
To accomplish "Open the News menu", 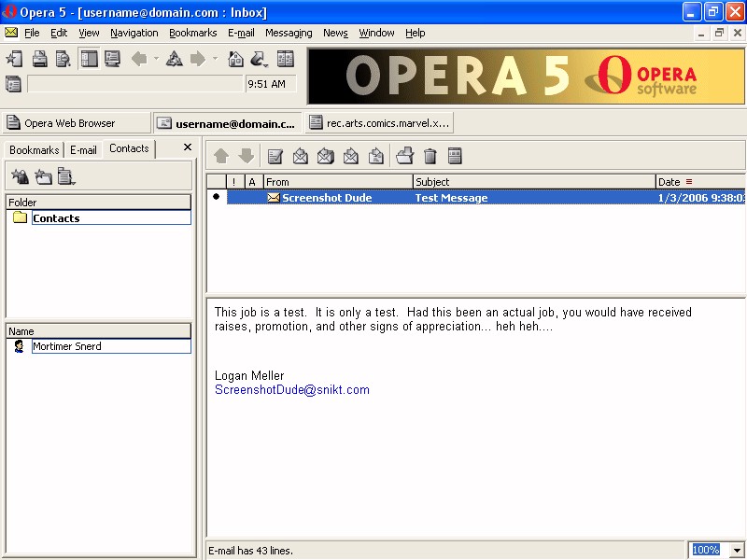I will coord(335,33).
